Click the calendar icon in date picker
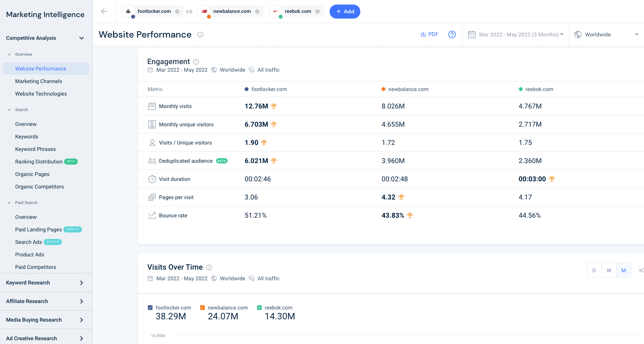This screenshot has height=344, width=644. point(472,35)
